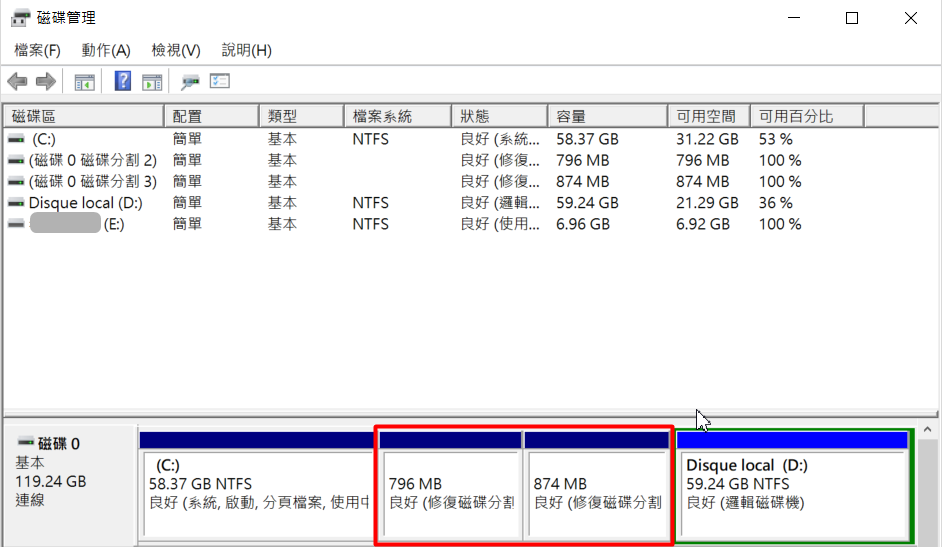This screenshot has height=547, width=942.
Task: Sort by the 可用空間 column header
Action: [x=709, y=116]
